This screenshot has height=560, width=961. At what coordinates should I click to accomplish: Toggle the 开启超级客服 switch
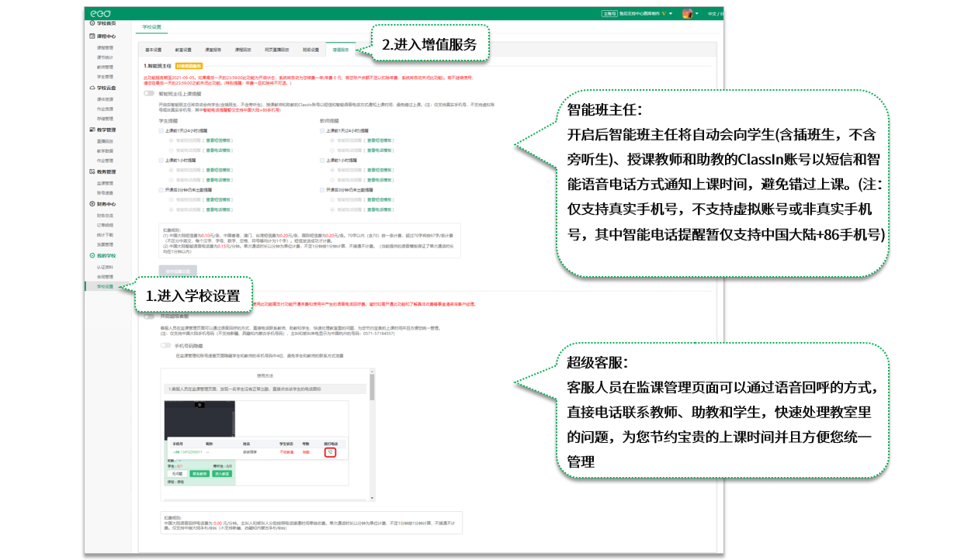[148, 316]
